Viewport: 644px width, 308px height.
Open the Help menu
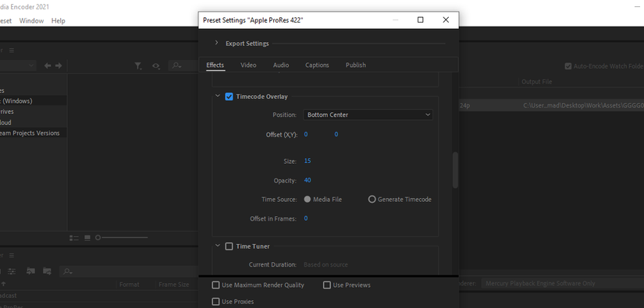click(x=59, y=20)
